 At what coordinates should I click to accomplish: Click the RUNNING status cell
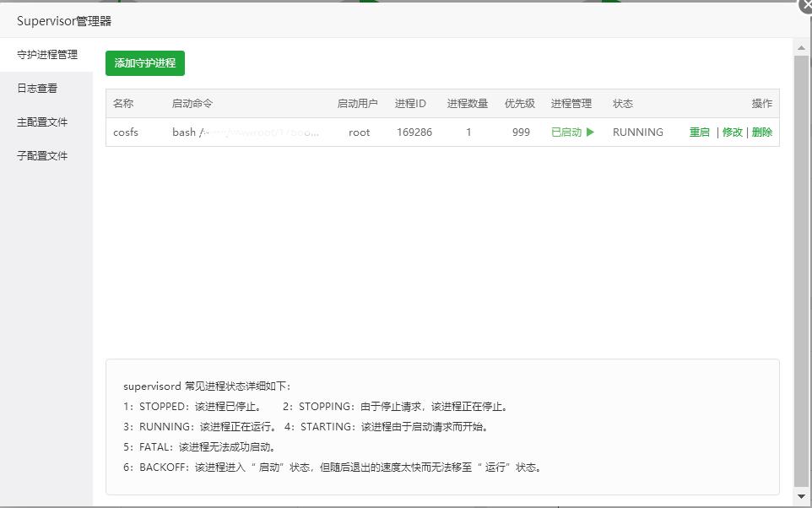click(638, 132)
